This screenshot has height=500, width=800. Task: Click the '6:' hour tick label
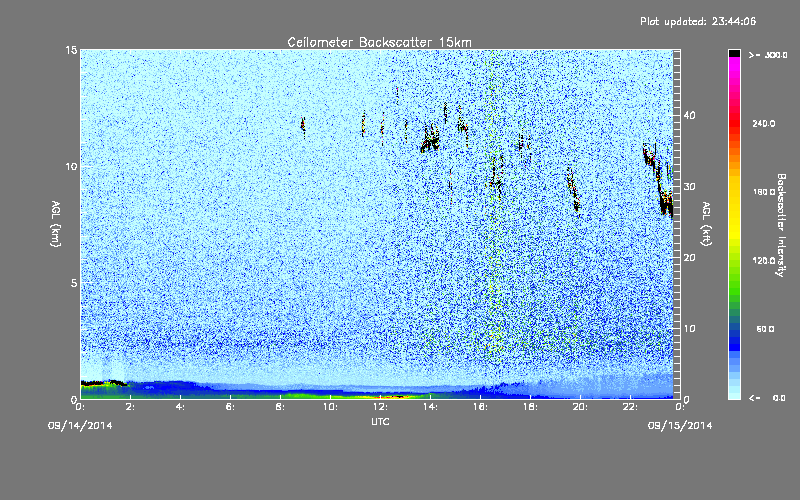point(230,407)
